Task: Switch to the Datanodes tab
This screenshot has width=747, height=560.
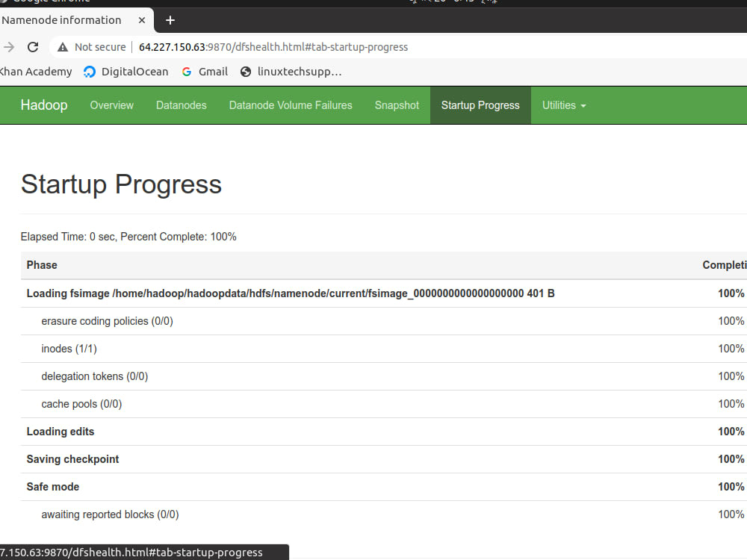Action: pos(182,105)
